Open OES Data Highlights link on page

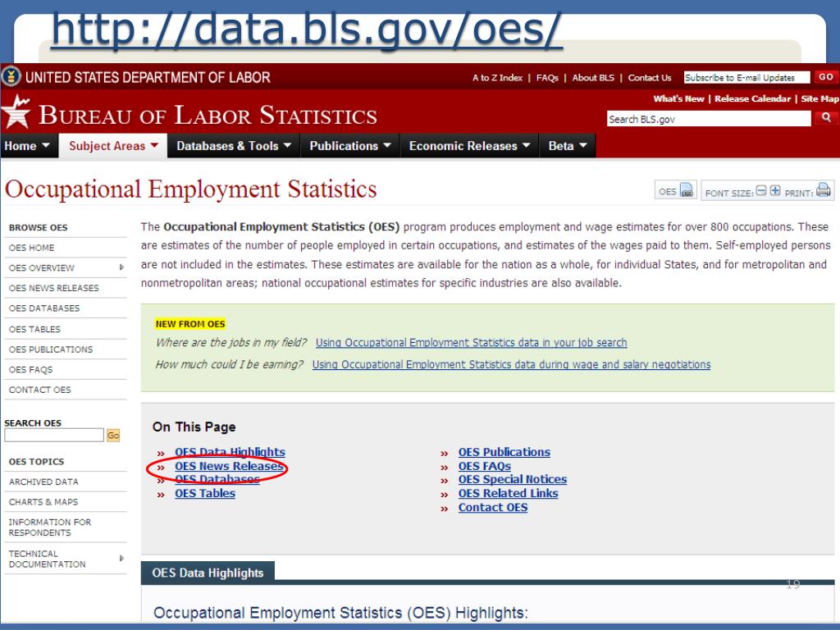click(x=230, y=452)
